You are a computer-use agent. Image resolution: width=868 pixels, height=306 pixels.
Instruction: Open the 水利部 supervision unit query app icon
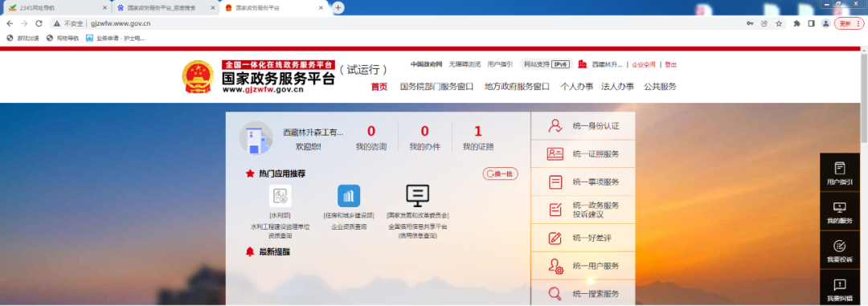[280, 196]
